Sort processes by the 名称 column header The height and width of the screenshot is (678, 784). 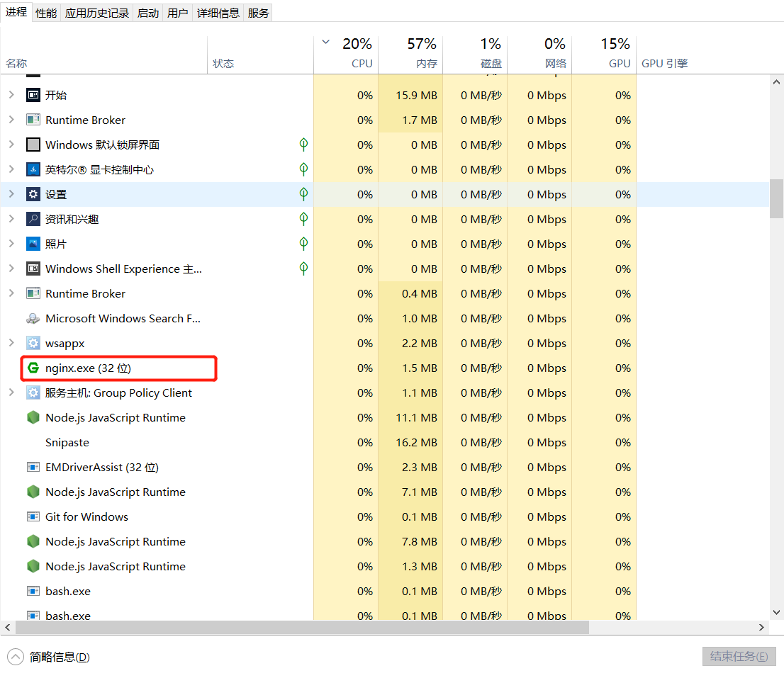coord(104,55)
